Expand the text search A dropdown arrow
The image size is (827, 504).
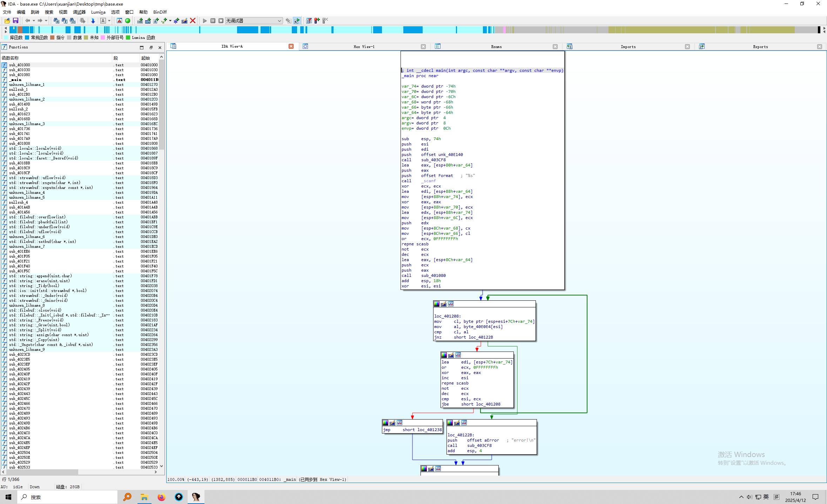click(109, 21)
